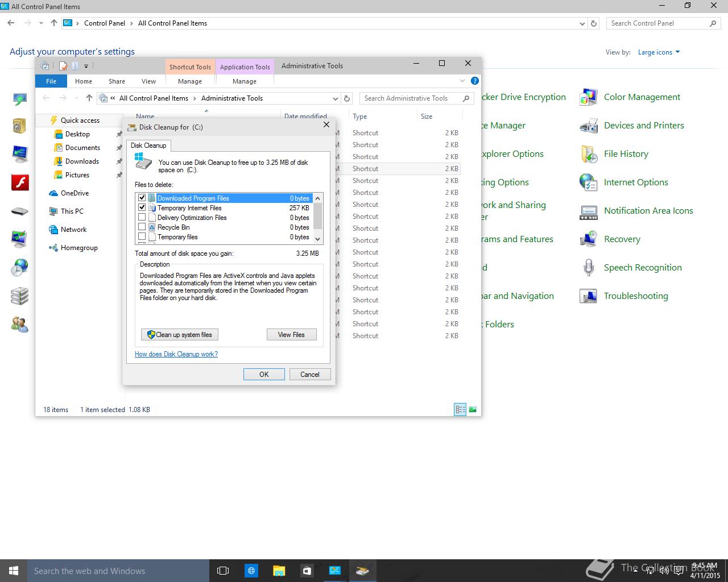Open Devices and Printers icon
Image resolution: width=728 pixels, height=582 pixels.
(x=589, y=126)
